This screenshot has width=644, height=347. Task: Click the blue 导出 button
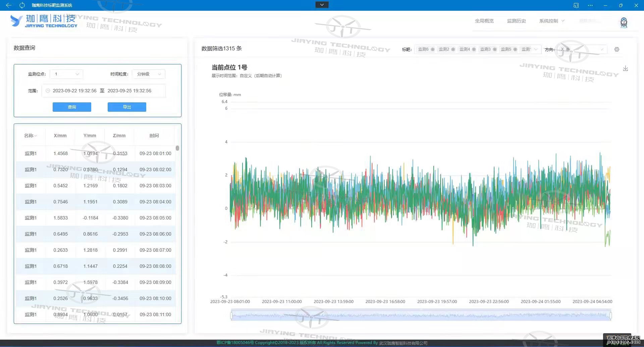127,107
